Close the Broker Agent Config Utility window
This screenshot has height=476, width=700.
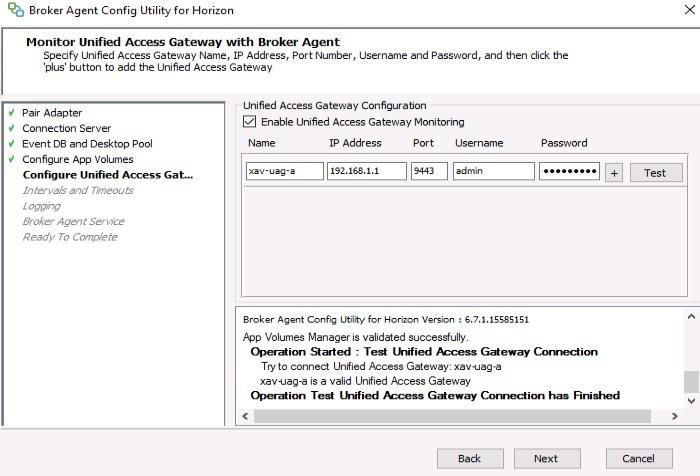[690, 9]
